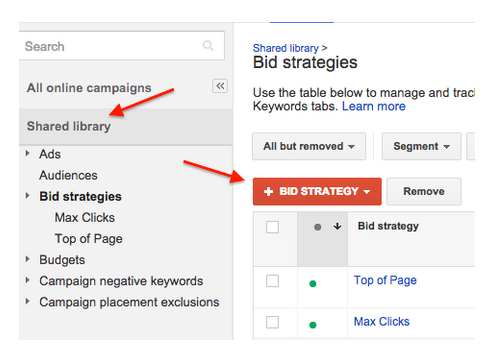503x363 pixels.
Task: Click the status dot column header
Action: point(317,227)
